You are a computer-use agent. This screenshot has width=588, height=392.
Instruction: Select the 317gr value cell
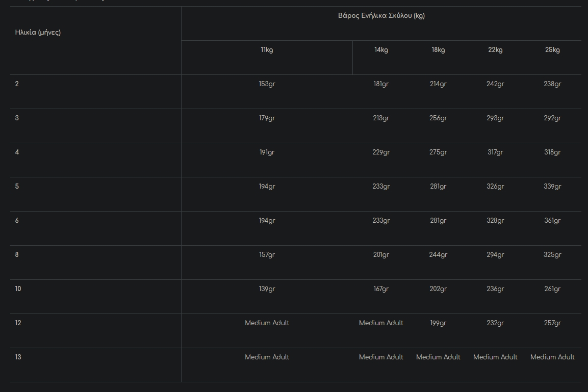click(495, 152)
